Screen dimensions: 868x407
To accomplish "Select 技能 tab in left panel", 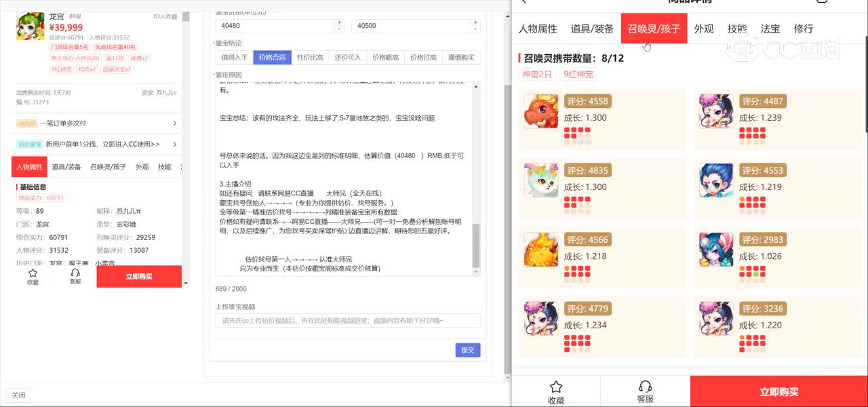I will click(x=165, y=167).
